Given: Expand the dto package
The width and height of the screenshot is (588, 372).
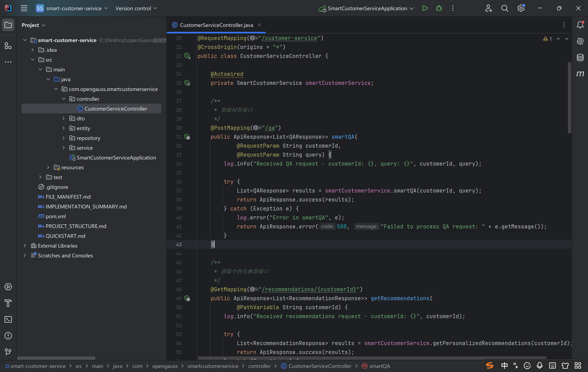Looking at the screenshot, I should pyautogui.click(x=64, y=118).
